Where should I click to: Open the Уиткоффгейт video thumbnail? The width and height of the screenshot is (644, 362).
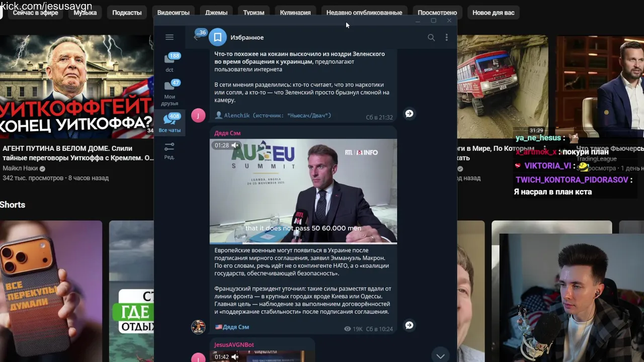click(76, 86)
